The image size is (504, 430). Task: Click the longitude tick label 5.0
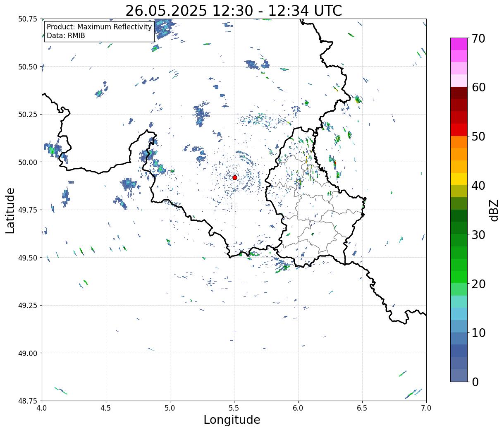tap(170, 408)
